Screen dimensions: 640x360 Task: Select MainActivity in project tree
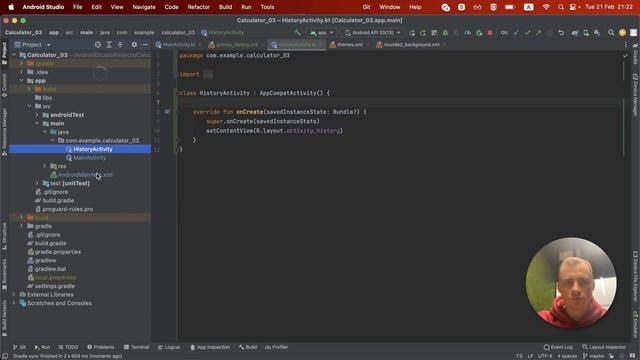tap(89, 158)
